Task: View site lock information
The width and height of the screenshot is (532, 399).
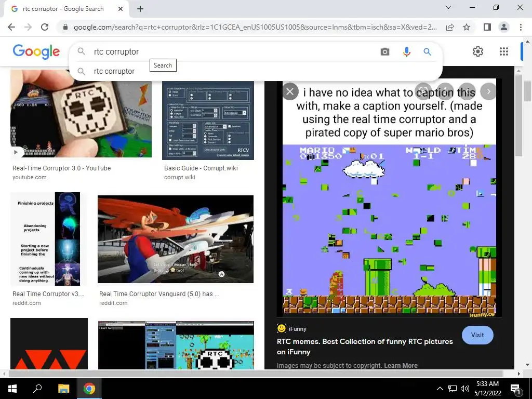Action: (65, 27)
